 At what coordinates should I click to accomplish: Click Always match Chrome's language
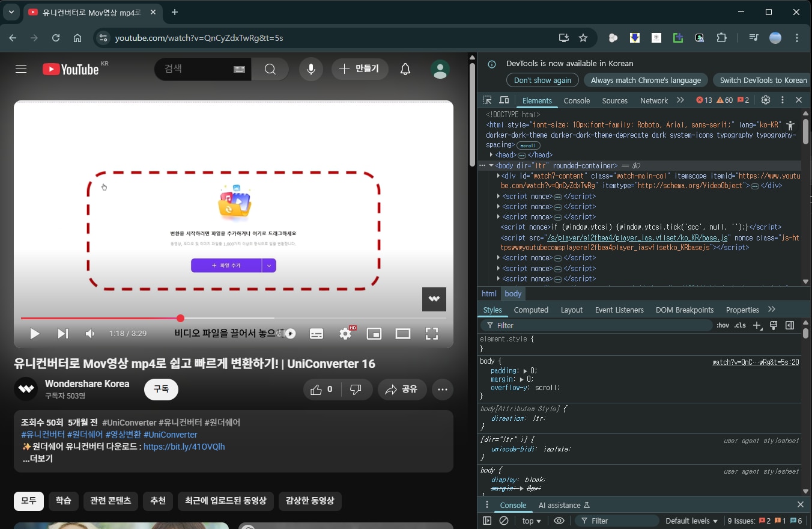[646, 81]
